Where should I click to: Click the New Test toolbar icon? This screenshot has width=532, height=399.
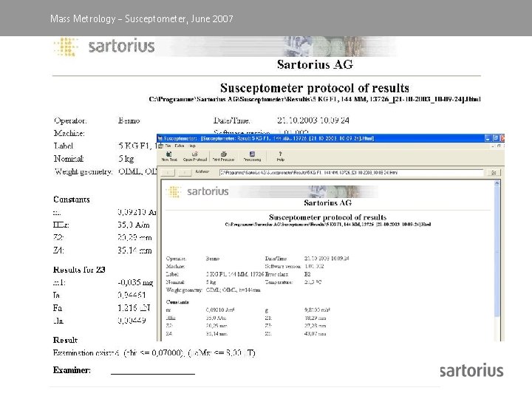(x=169, y=154)
